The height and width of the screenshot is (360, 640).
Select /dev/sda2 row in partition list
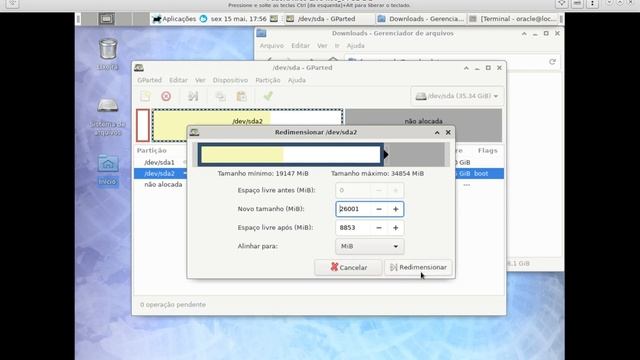coord(159,173)
